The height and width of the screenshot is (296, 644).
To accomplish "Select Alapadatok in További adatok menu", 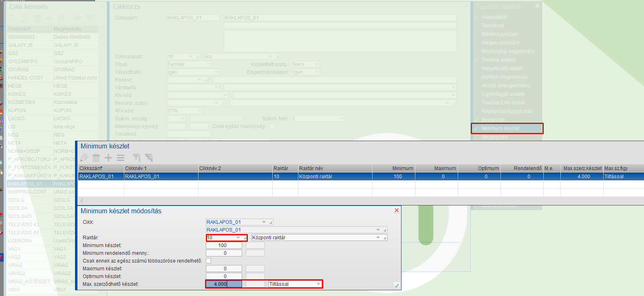I will (x=494, y=17).
